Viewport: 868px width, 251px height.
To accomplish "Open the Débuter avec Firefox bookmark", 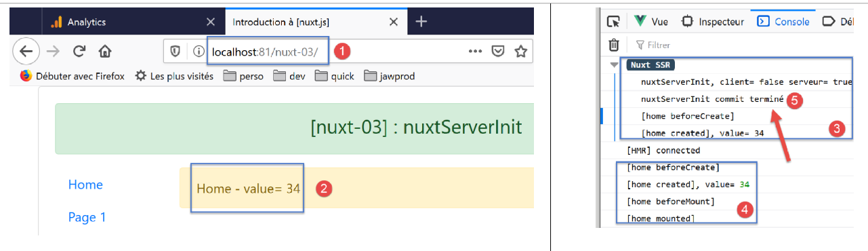I will tap(73, 76).
